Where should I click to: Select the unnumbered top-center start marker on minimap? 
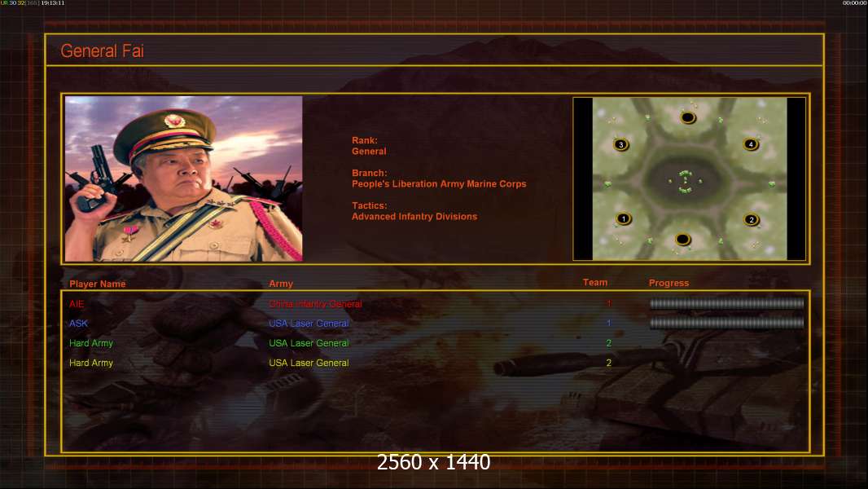point(687,117)
